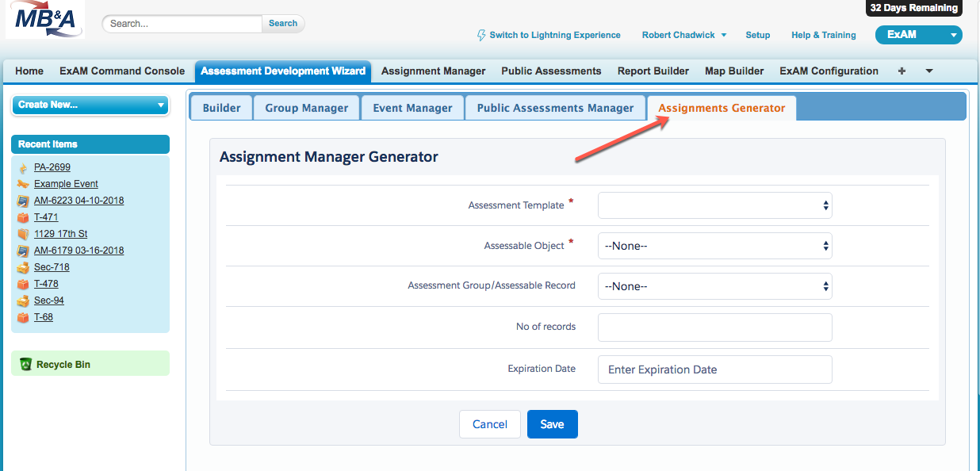Open the Assessment Group/Assessable Record dropdown
The height and width of the screenshot is (471, 980).
[x=715, y=286]
